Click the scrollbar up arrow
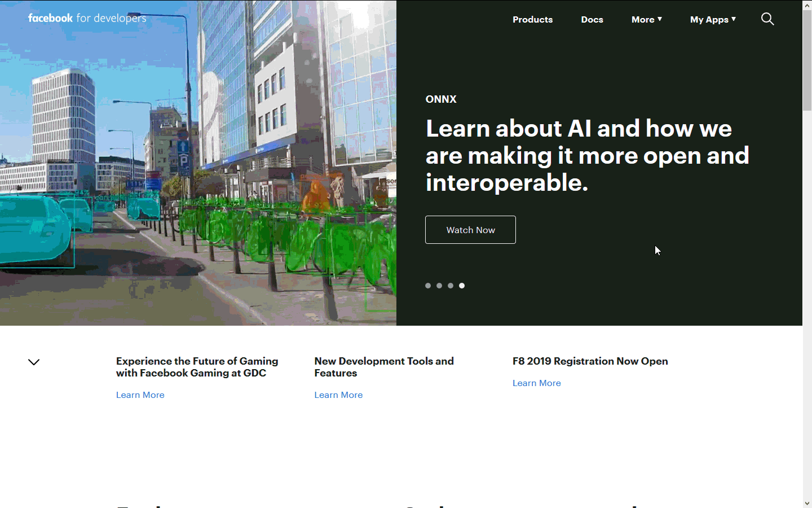 point(807,5)
